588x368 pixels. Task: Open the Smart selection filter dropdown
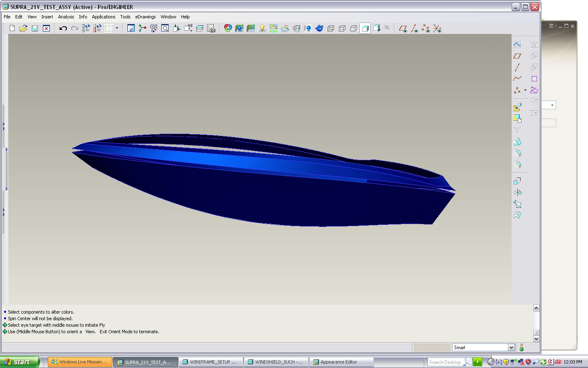(x=511, y=348)
